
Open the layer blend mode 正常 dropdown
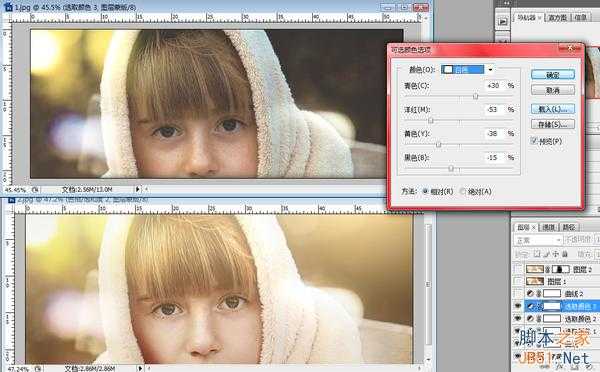pos(537,240)
